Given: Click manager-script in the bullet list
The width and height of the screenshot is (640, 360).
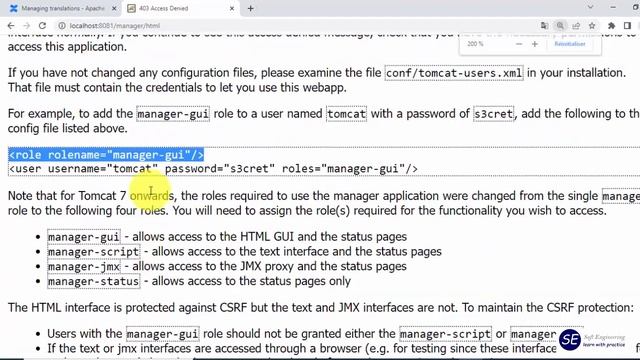Looking at the screenshot, I should pos(93,252).
